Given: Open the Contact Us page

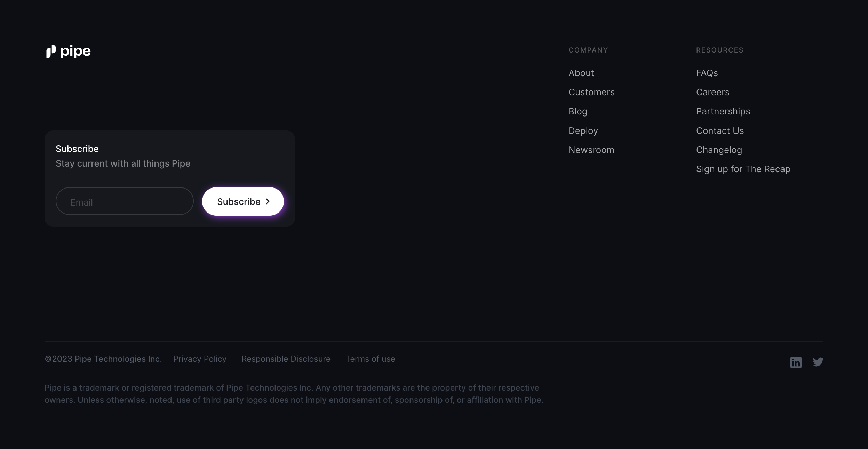Looking at the screenshot, I should [x=720, y=130].
